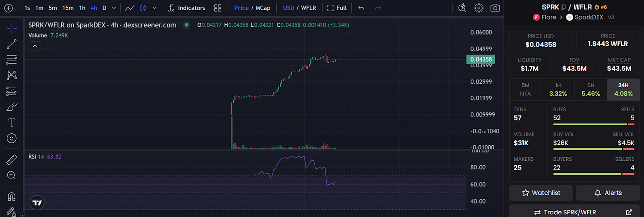Select the 4h timeframe
This screenshot has height=217, width=644.
pyautogui.click(x=94, y=8)
